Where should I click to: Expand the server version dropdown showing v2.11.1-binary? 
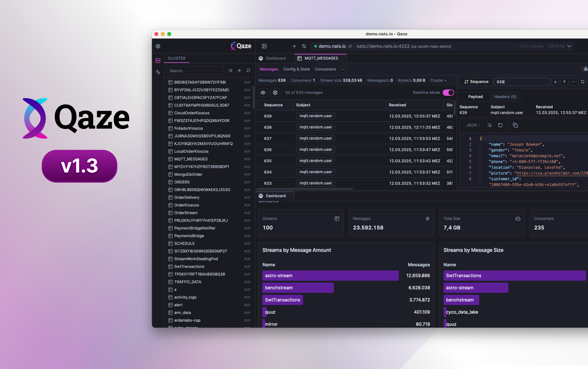(x=569, y=46)
